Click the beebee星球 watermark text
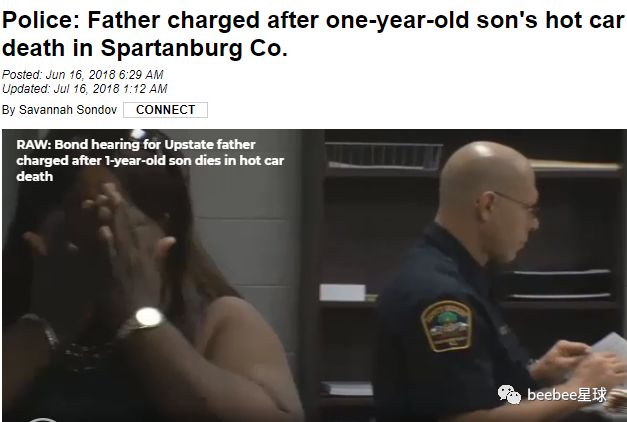 tap(567, 395)
